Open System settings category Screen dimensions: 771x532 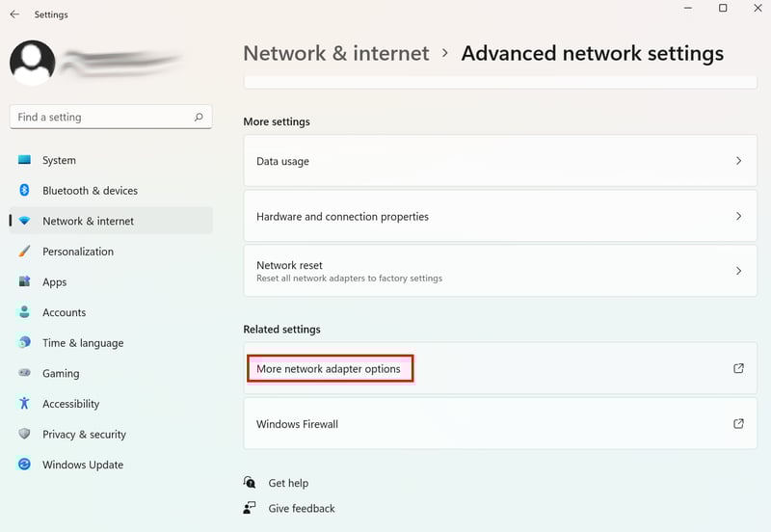[x=111, y=160]
